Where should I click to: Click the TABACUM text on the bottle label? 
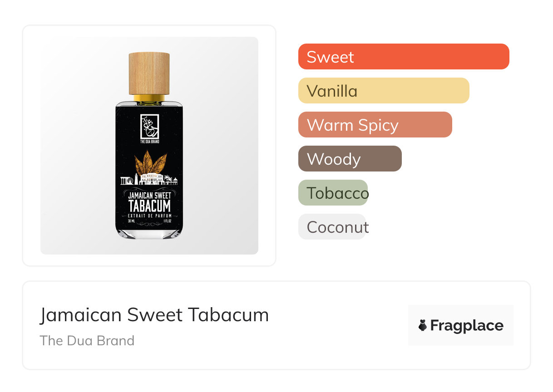[x=149, y=206]
